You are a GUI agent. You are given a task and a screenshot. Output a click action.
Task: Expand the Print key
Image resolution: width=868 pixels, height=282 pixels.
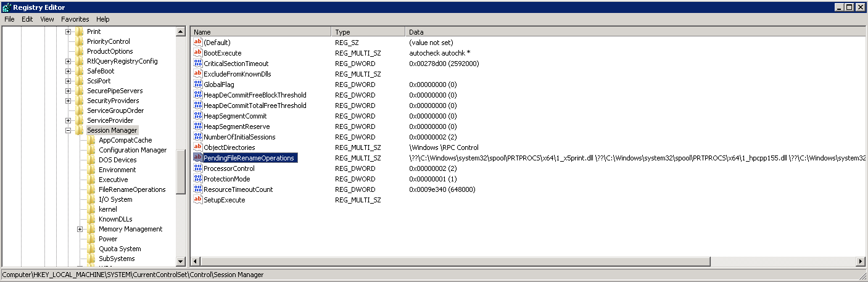point(68,31)
